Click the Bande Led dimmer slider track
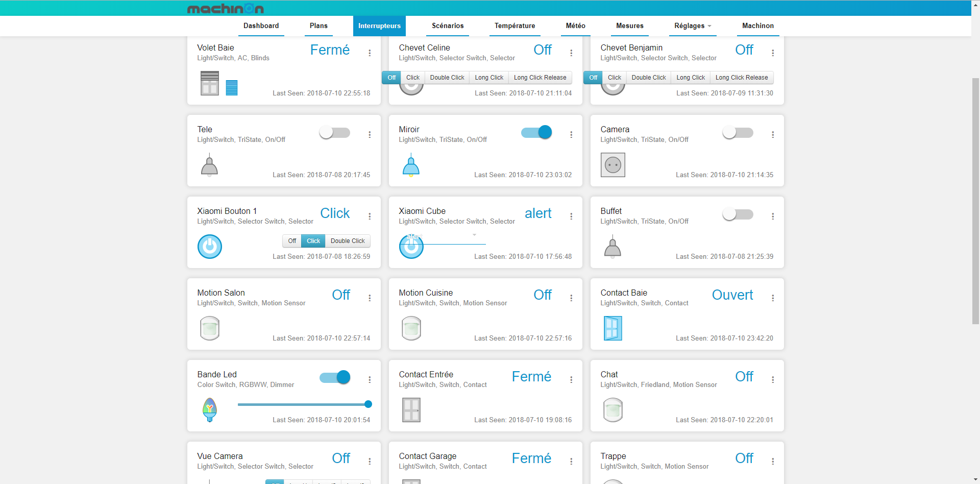980x484 pixels. [303, 404]
